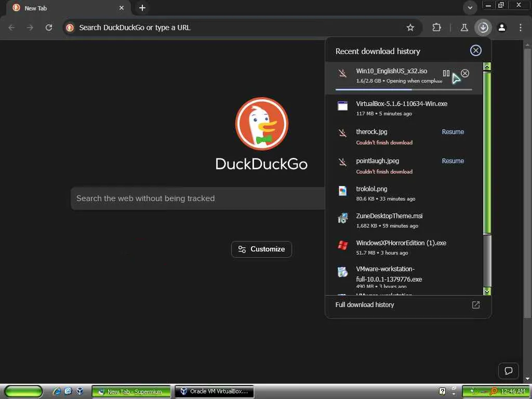Click the DuckDuckGo duck logo
Screen dimensions: 532x399
pyautogui.click(x=262, y=124)
